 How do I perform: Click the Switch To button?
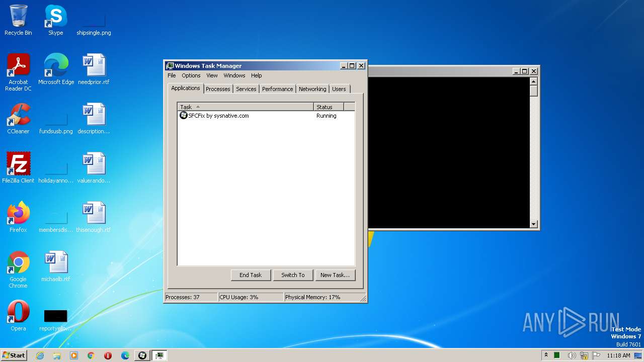click(x=293, y=275)
